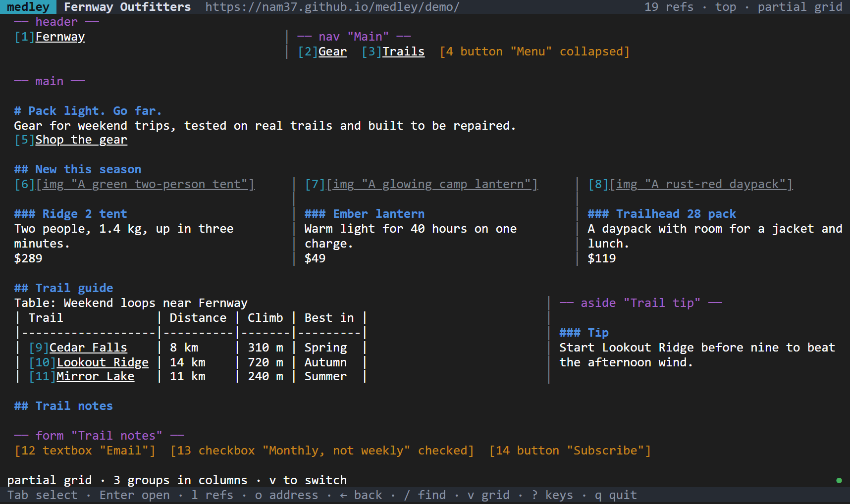This screenshot has height=504, width=850.
Task: Click the green status dot indicator
Action: [x=839, y=480]
